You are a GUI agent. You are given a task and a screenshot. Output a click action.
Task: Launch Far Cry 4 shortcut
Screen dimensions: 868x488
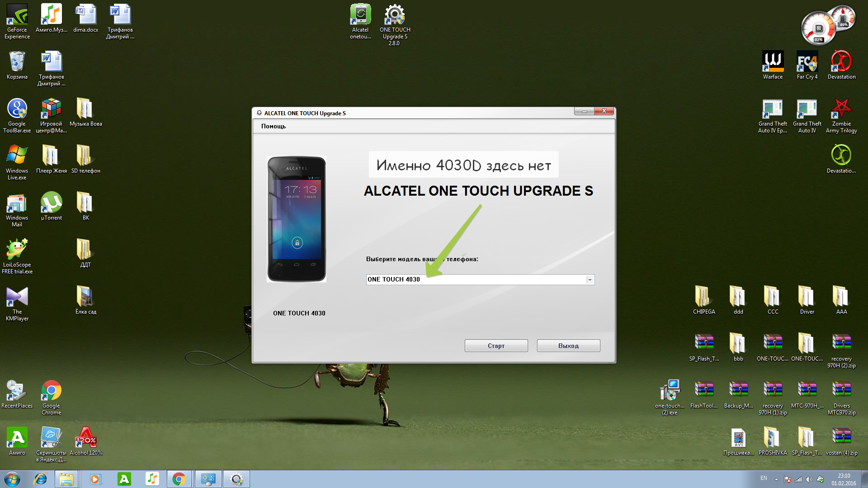pyautogui.click(x=807, y=62)
